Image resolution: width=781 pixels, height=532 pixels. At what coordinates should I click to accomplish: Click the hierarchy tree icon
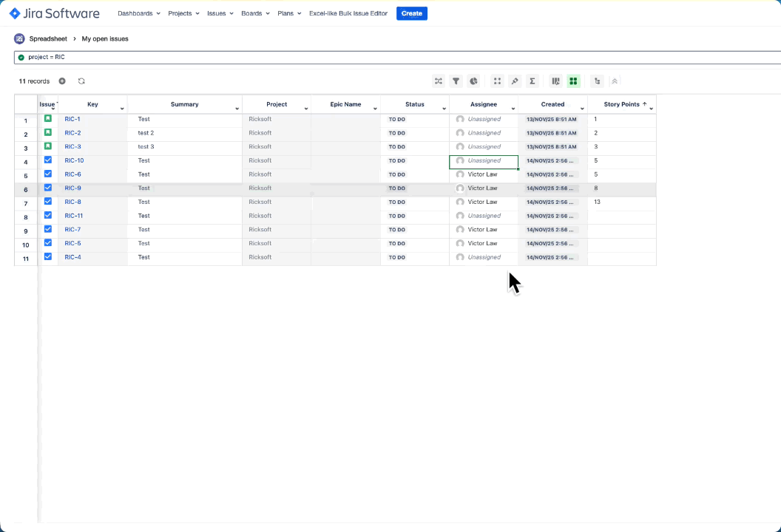597,81
